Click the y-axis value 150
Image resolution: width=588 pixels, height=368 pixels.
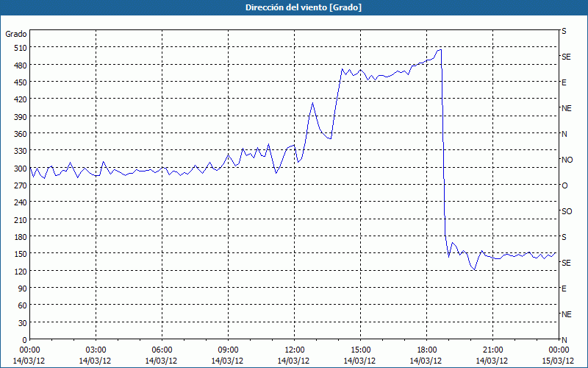click(21, 254)
